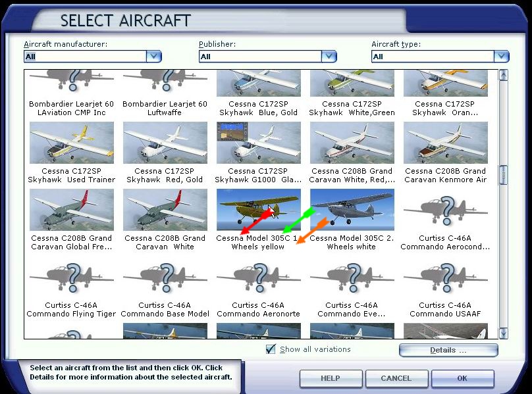Select the Cessna Model 305C Wheels white aircraft
Screen dimensions: 532x394
(352, 209)
